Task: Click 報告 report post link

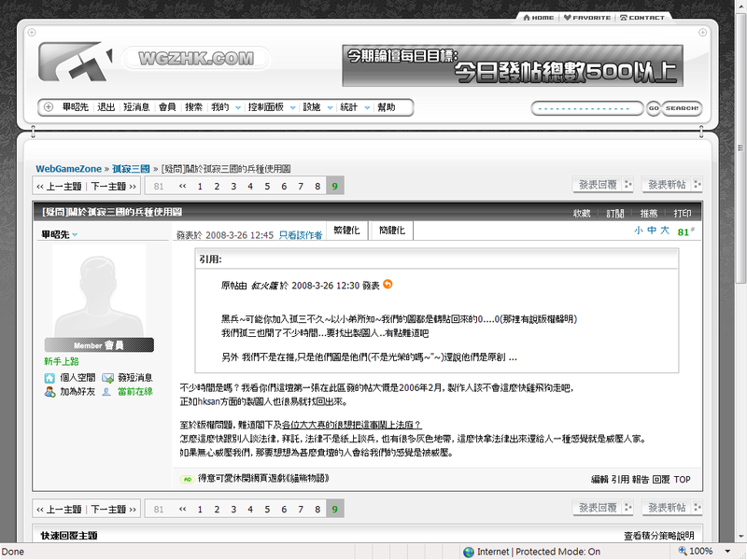Action: (641, 480)
